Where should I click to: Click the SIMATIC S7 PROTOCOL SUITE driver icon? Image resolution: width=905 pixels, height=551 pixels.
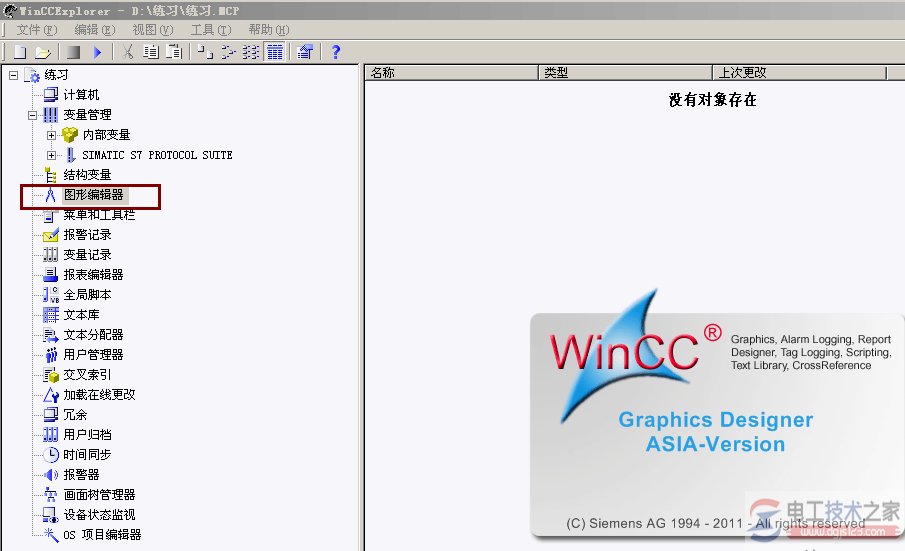pos(70,155)
